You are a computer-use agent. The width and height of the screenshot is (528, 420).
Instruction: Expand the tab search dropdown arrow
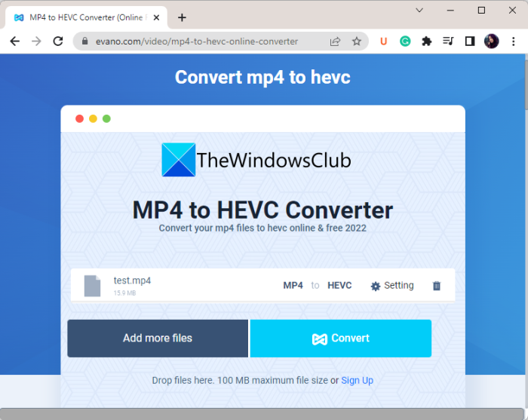[419, 11]
